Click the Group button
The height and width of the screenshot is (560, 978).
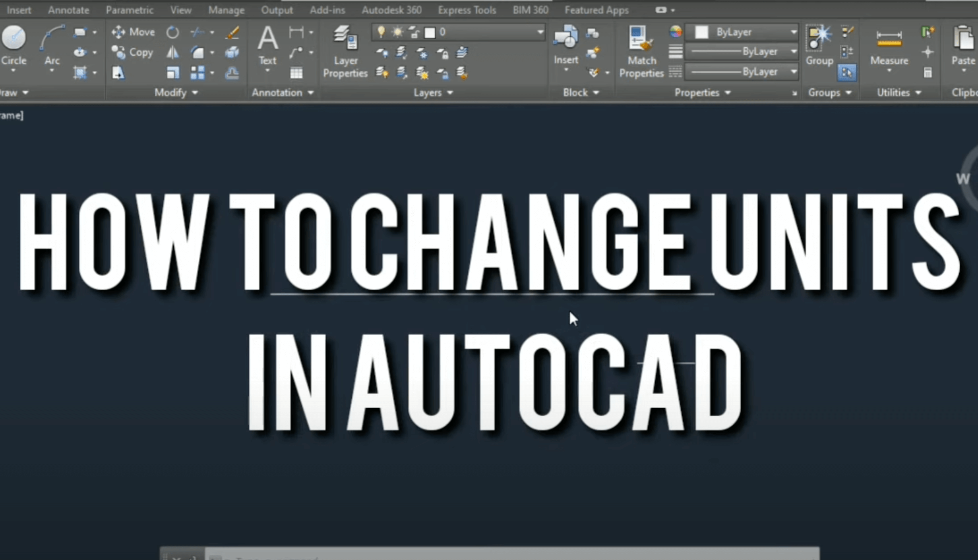pyautogui.click(x=819, y=39)
